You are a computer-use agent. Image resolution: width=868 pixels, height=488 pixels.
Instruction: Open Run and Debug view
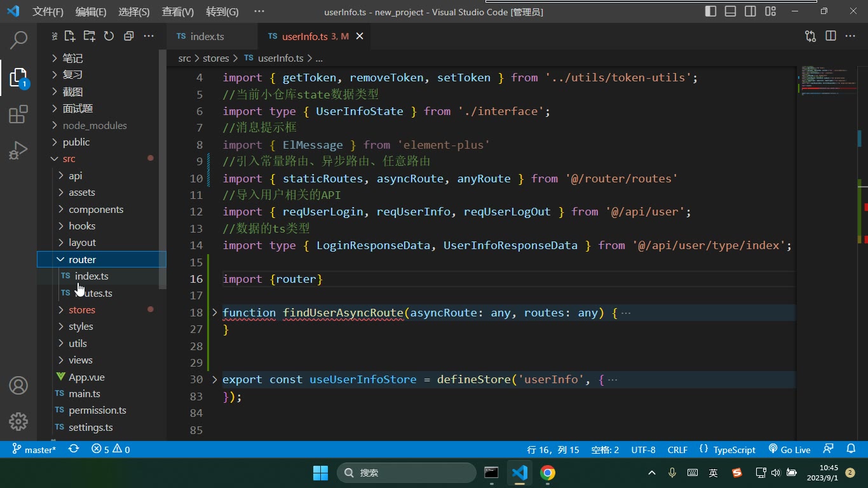(18, 151)
